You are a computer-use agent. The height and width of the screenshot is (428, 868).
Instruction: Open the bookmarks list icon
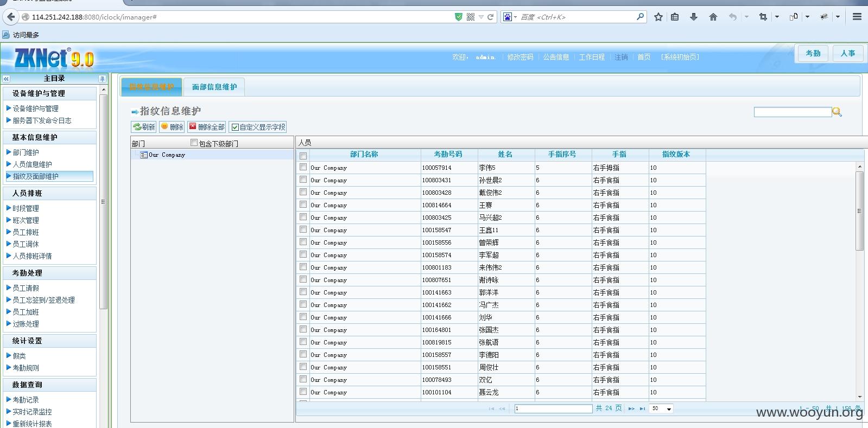click(x=675, y=17)
